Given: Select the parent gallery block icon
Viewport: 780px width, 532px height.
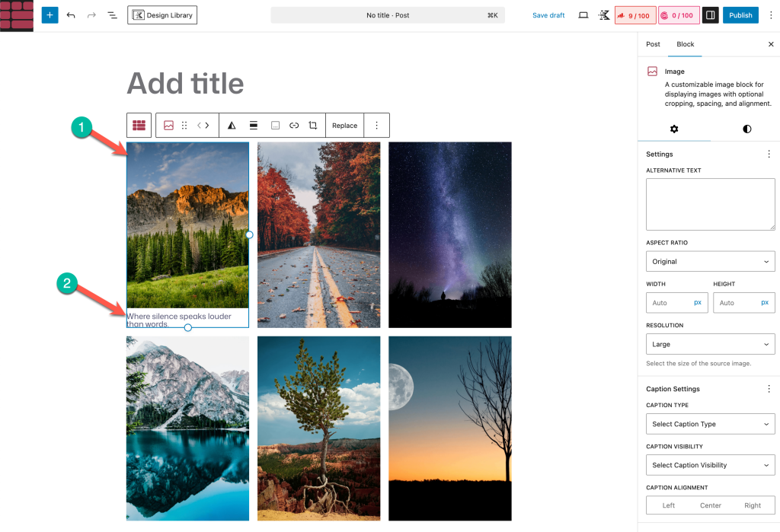Looking at the screenshot, I should [x=139, y=126].
